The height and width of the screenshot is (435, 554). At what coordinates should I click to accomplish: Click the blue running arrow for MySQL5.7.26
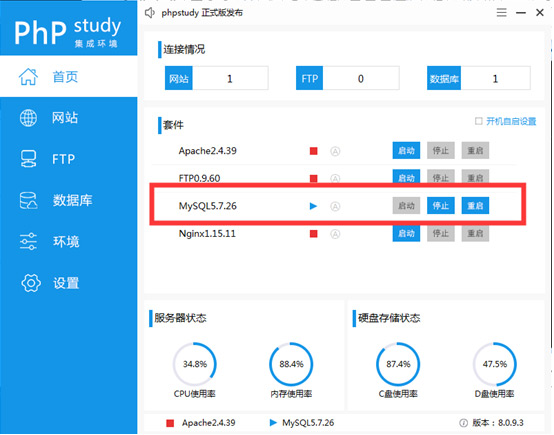point(313,206)
